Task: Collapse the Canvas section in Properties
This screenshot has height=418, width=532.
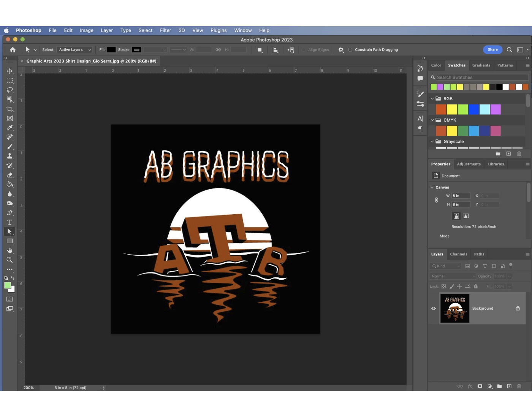Action: [x=432, y=187]
